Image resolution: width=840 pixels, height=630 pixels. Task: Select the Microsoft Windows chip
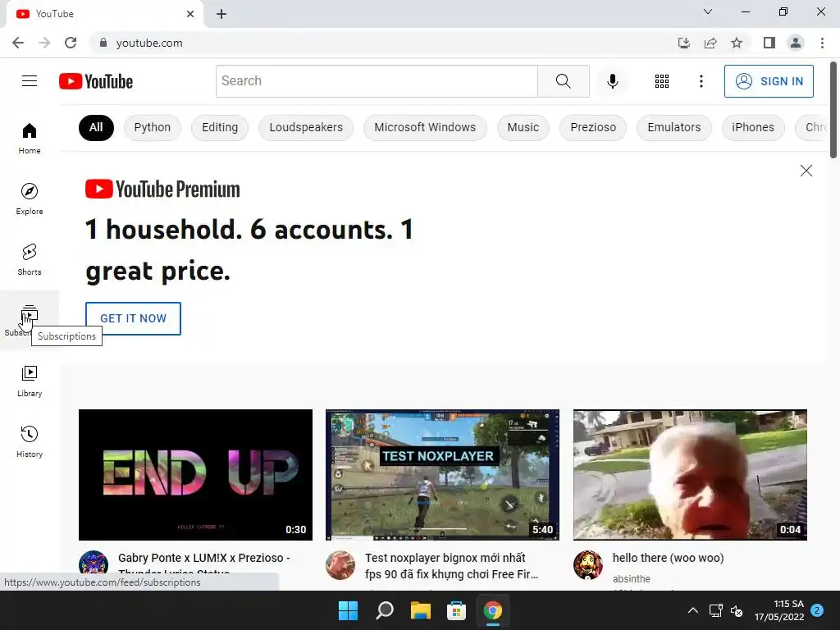click(425, 127)
